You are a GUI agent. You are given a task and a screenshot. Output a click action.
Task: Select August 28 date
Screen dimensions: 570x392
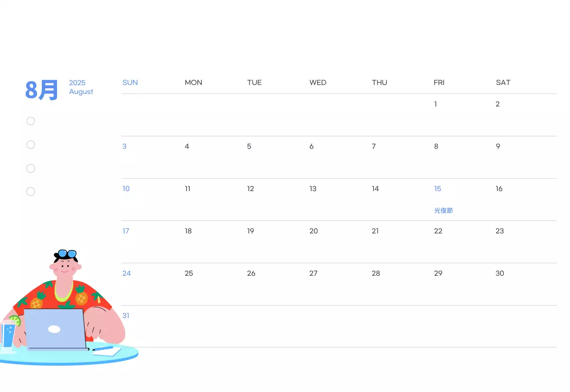point(376,274)
